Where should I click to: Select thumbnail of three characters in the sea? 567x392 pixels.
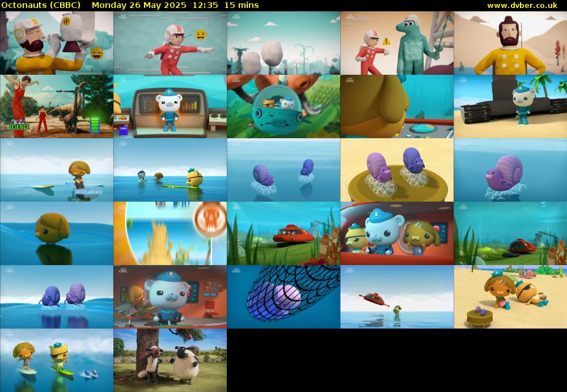(x=170, y=170)
